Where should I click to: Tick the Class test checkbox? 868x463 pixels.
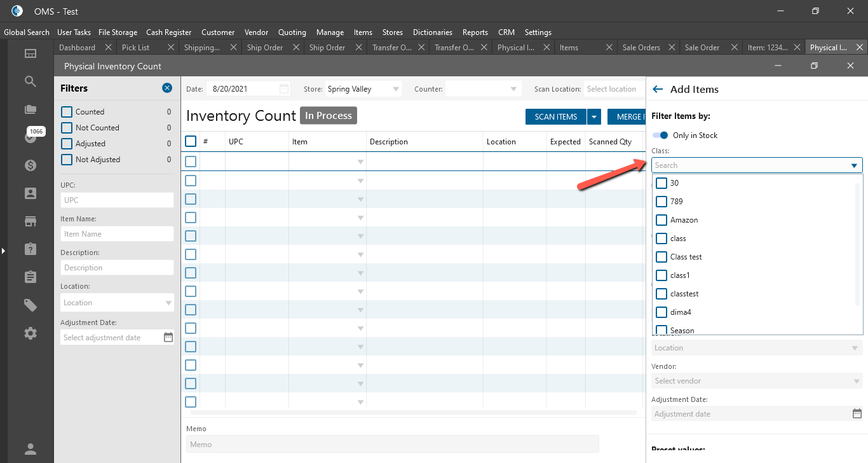pos(661,257)
